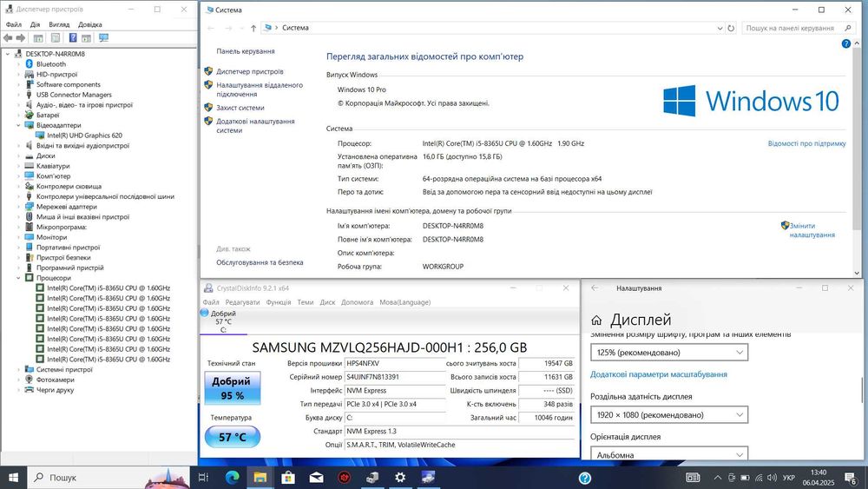Click the shield icon beside Диспетчер пристроїв link
Image resolution: width=868 pixels, height=489 pixels.
click(x=208, y=71)
